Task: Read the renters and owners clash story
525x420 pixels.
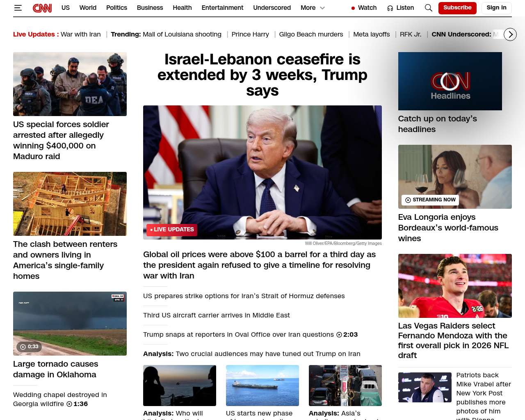Action: (x=65, y=260)
